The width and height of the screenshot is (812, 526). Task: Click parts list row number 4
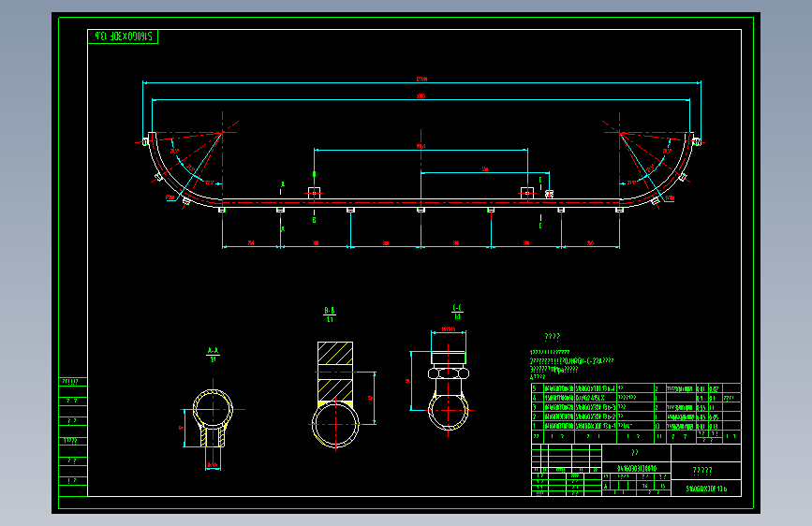tap(637, 398)
